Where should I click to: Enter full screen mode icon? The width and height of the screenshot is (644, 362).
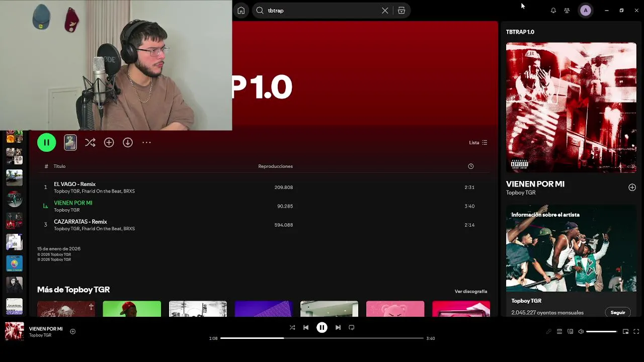pyautogui.click(x=636, y=332)
